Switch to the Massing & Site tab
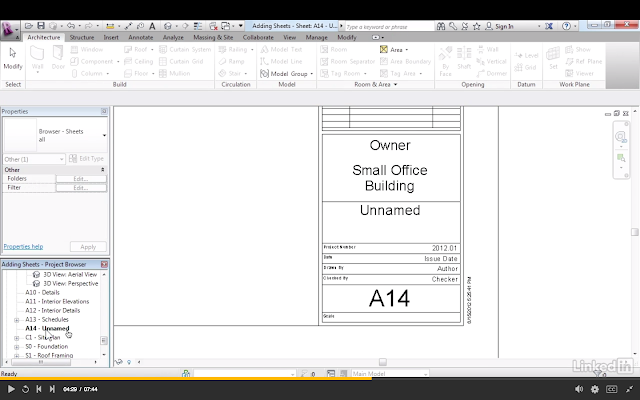Image resolution: width=640 pixels, height=400 pixels. 213,37
